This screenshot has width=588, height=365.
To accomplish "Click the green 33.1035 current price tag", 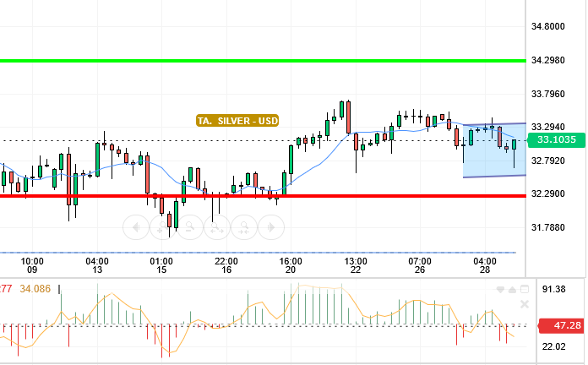I will point(556,140).
